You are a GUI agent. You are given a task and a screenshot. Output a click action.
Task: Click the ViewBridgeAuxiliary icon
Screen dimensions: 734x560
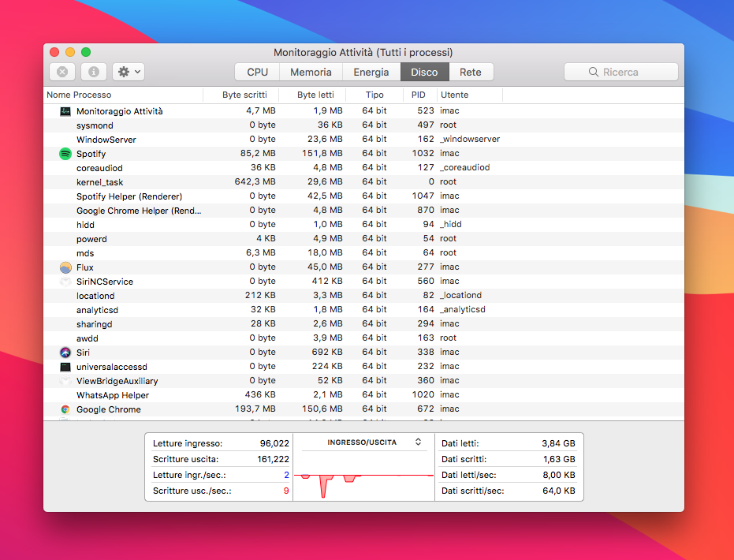pos(65,381)
